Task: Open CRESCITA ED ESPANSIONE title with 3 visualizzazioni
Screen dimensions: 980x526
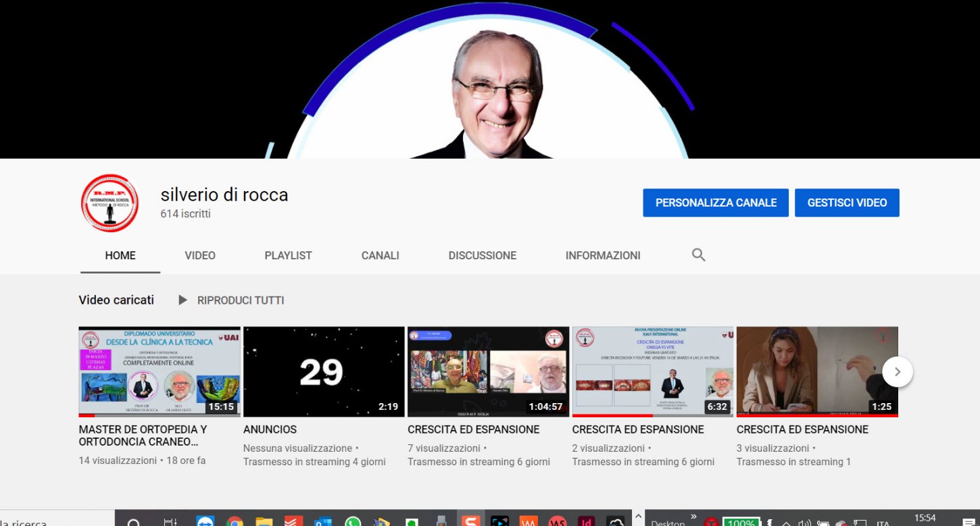Action: [x=802, y=429]
